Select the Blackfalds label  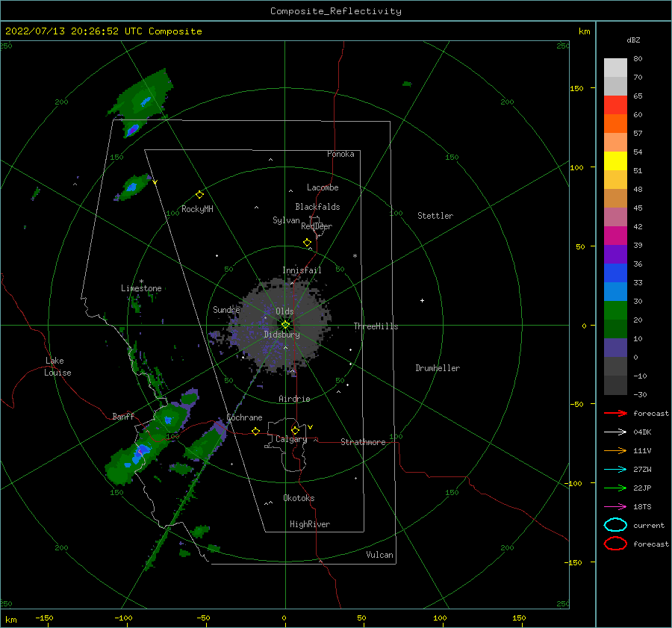click(x=317, y=207)
